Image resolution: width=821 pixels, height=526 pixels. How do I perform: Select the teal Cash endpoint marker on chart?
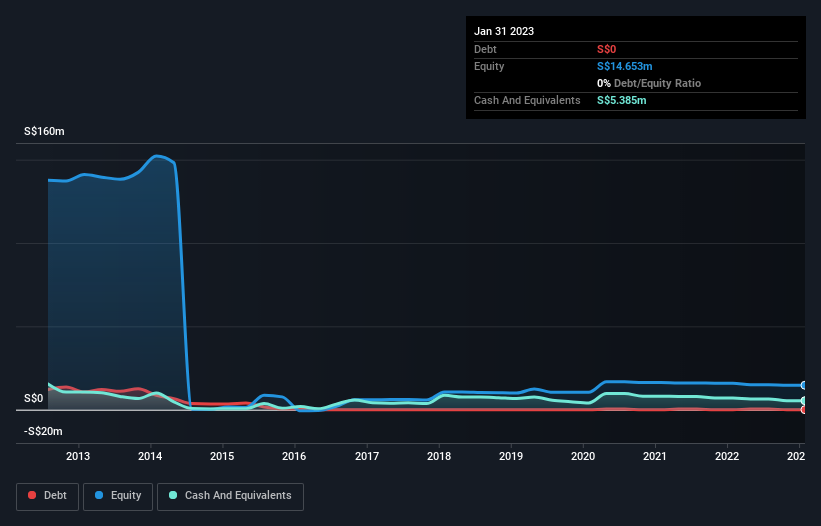coord(804,400)
